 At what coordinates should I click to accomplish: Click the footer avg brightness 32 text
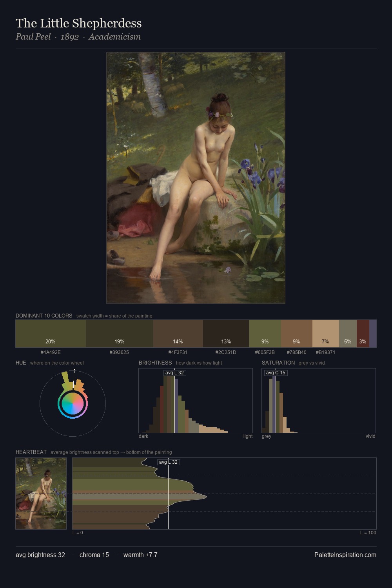(40, 555)
